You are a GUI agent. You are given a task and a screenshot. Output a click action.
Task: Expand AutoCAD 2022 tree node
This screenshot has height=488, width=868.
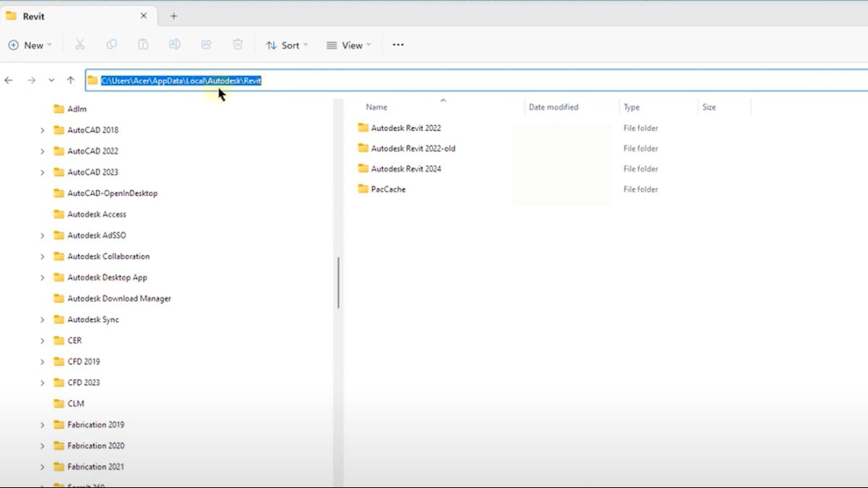pos(42,151)
